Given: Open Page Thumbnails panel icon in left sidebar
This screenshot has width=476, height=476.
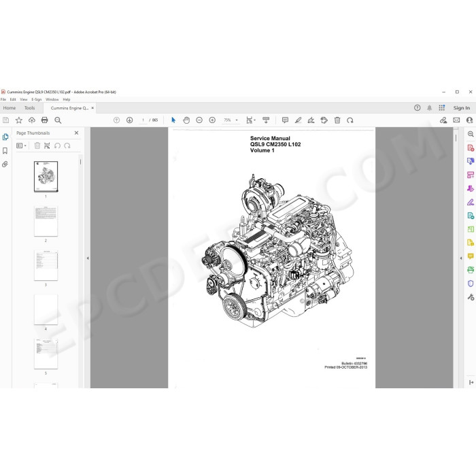Looking at the screenshot, I should (5, 137).
